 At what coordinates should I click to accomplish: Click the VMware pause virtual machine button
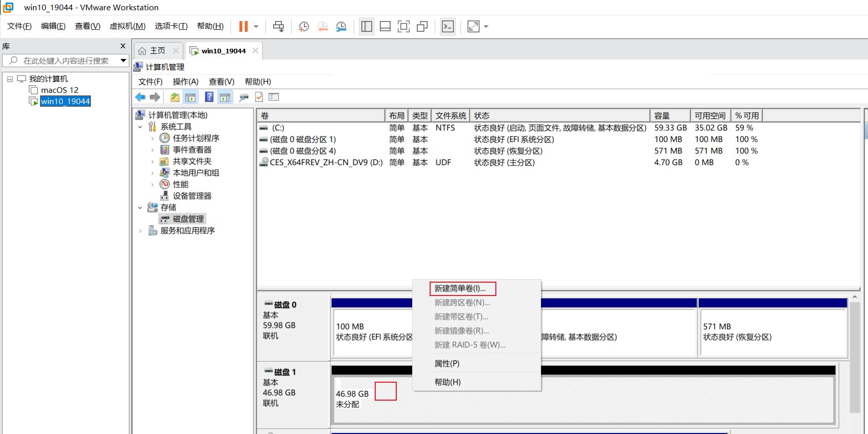(243, 26)
